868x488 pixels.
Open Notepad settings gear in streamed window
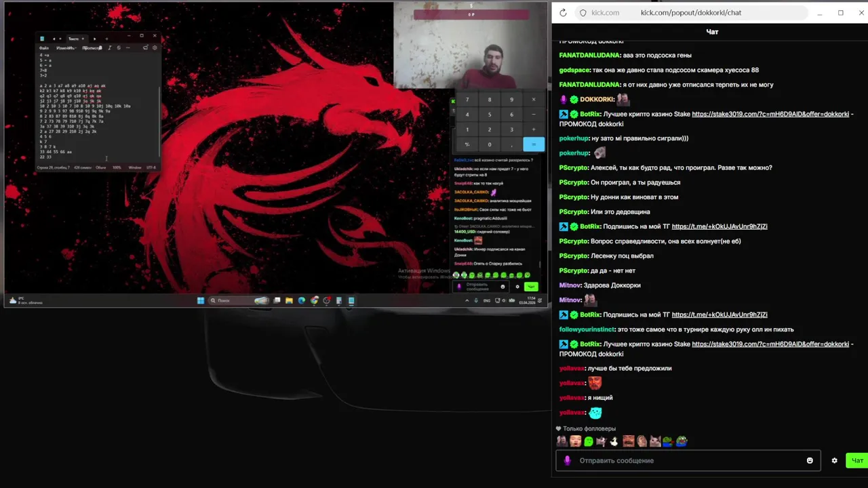[155, 48]
